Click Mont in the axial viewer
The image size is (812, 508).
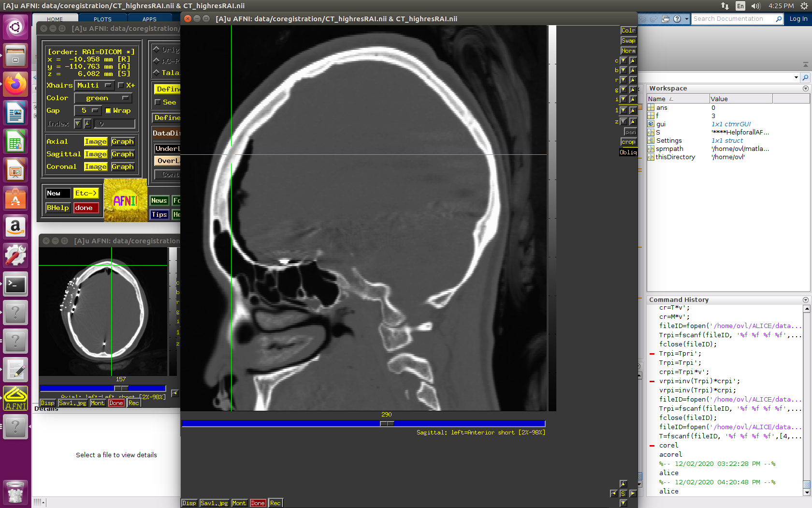98,403
